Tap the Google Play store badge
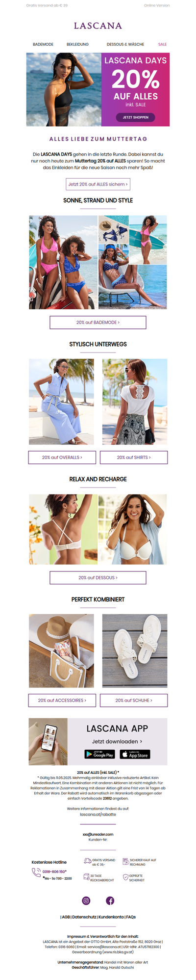 pyautogui.click(x=100, y=754)
